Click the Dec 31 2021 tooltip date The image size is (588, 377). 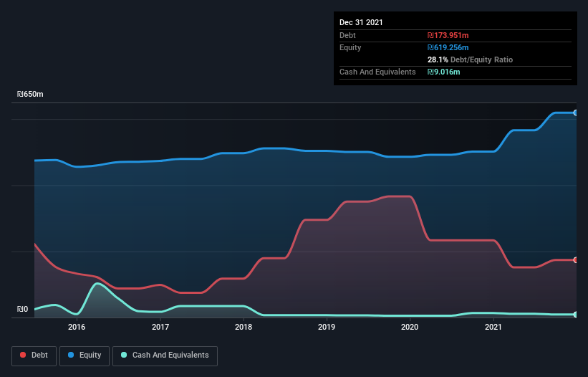[x=361, y=22]
